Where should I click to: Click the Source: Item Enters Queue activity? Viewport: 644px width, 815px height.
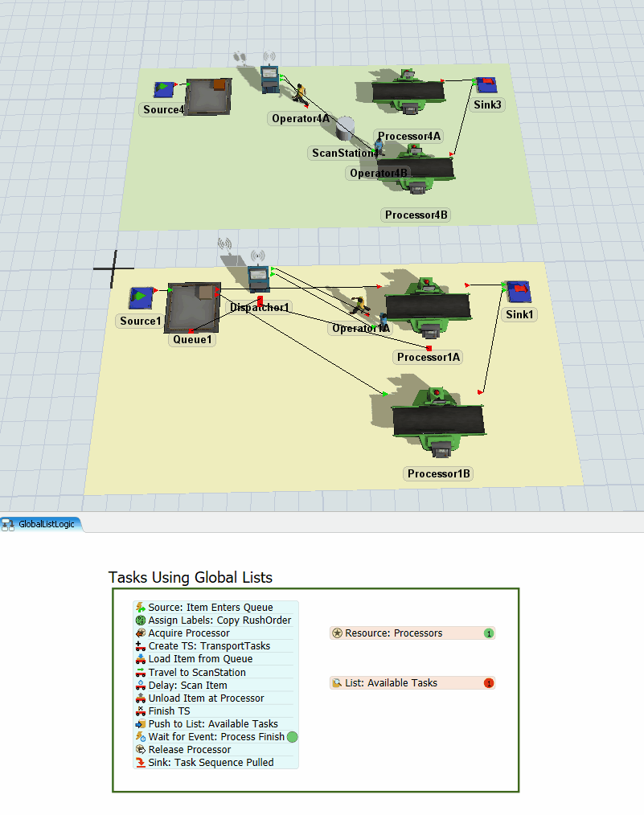(x=210, y=608)
